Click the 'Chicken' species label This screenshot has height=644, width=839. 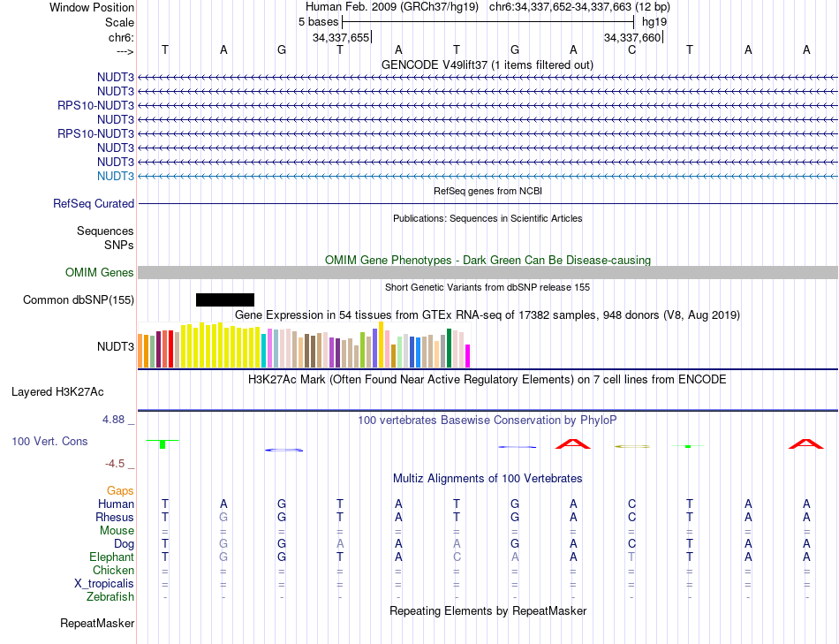pos(113,570)
